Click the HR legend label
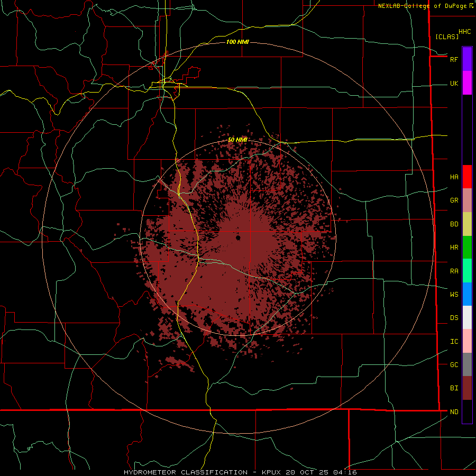This screenshot has width=476, height=476. (454, 248)
